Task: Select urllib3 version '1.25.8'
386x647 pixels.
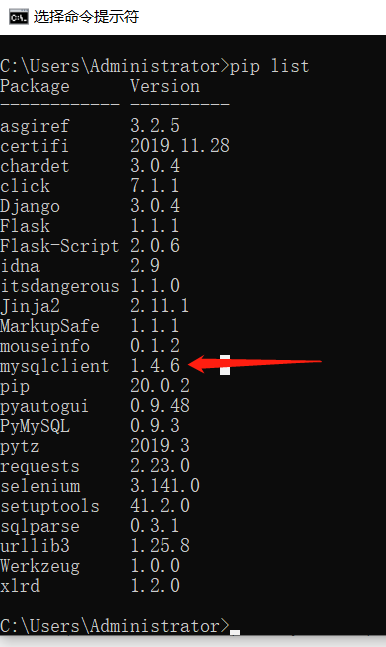Action: pyautogui.click(x=160, y=546)
